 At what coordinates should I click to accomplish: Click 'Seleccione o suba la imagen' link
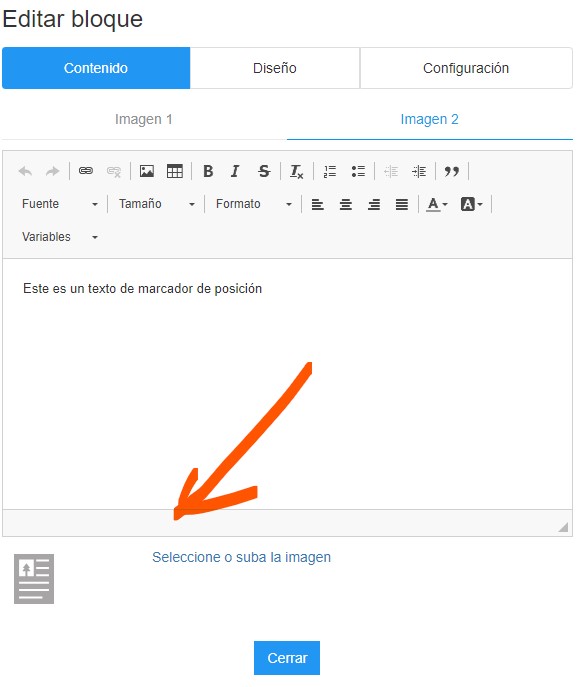[241, 557]
